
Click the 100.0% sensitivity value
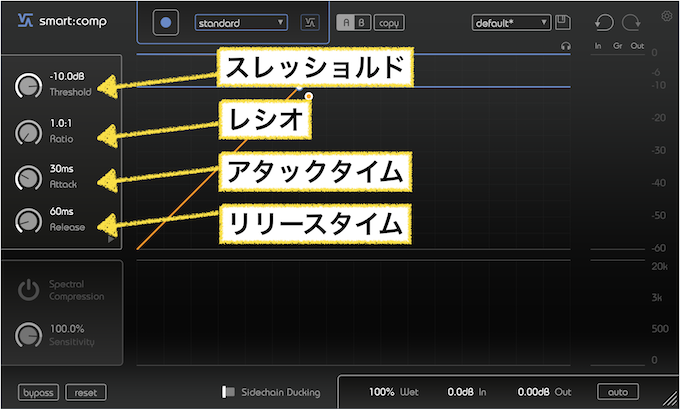(67, 329)
